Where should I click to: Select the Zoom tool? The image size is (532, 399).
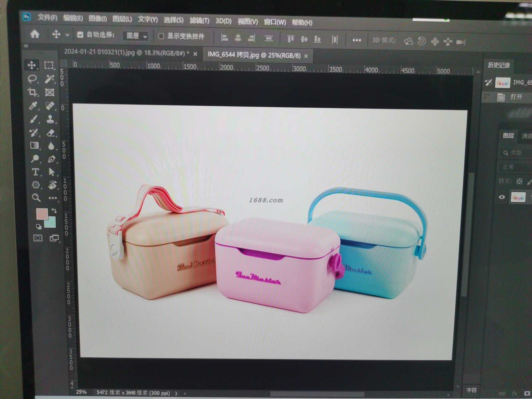[36, 198]
